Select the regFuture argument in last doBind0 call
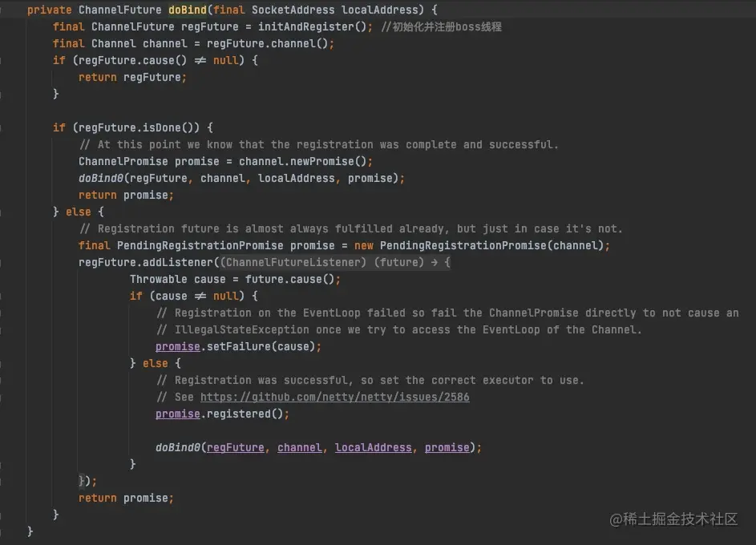The height and width of the screenshot is (545, 756). (x=235, y=447)
